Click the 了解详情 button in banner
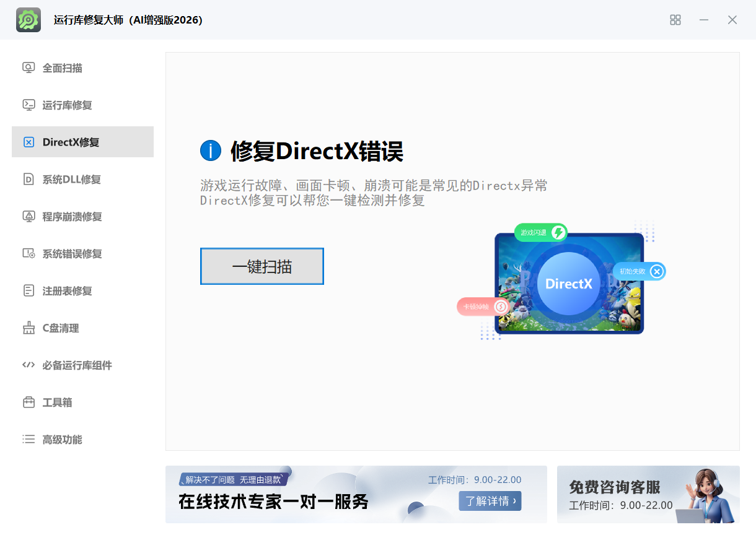756x535 pixels. (x=490, y=501)
